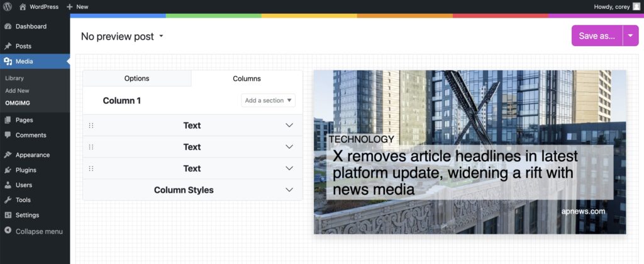This screenshot has width=644, height=264.
Task: Switch to the Columns tab
Action: (247, 78)
